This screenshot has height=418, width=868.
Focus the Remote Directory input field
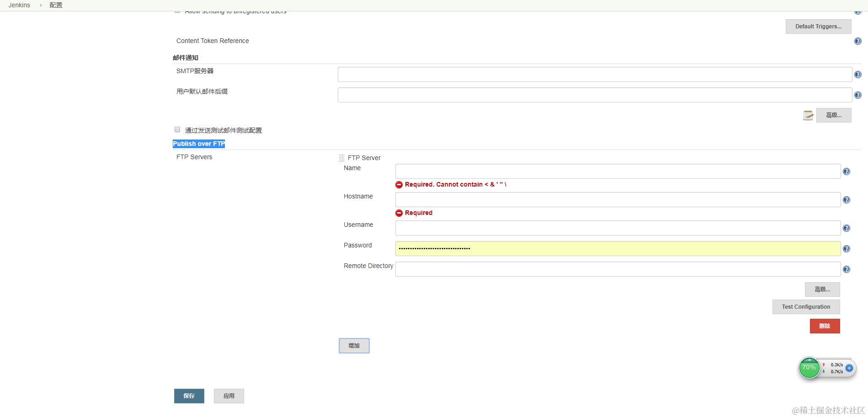pyautogui.click(x=618, y=269)
